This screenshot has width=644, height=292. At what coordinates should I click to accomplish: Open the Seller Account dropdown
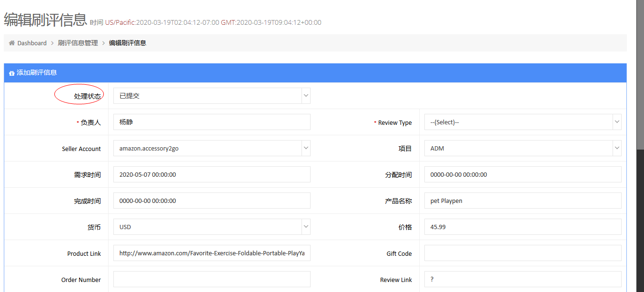pyautogui.click(x=212, y=148)
